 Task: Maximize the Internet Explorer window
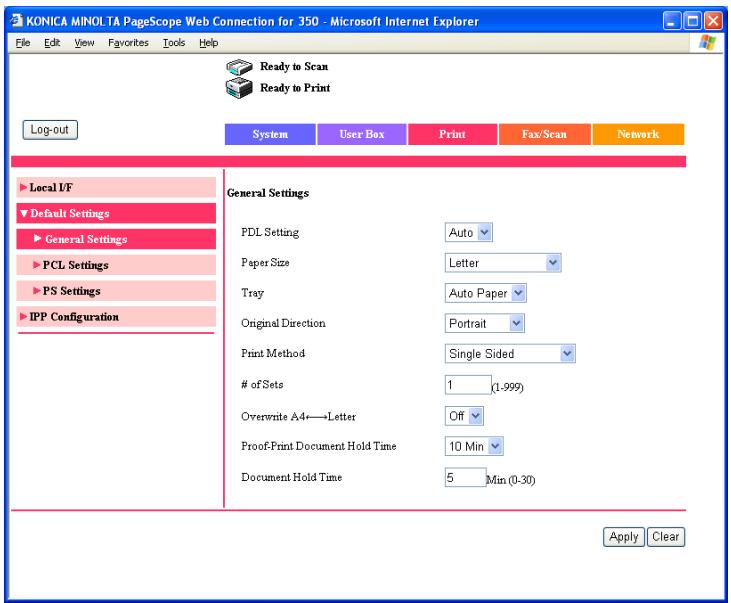click(693, 21)
